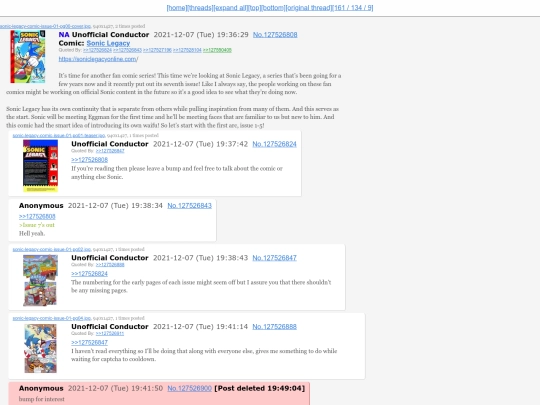The width and height of the screenshot is (540, 405).
Task: Click the "[Post deleted 19:49:04]" label
Action: tap(260, 388)
